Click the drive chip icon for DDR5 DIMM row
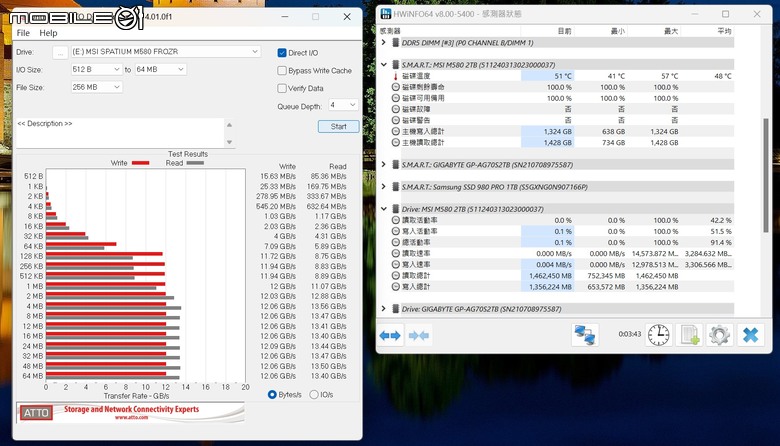 (396, 43)
